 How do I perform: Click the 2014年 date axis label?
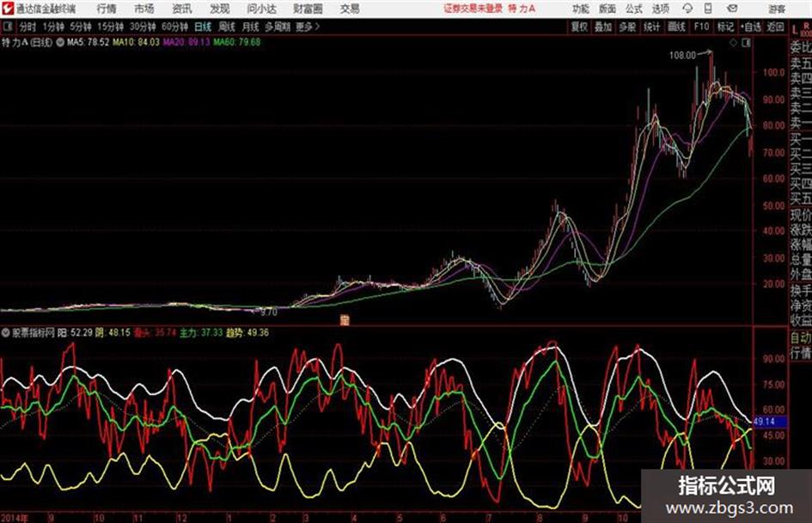tap(15, 518)
